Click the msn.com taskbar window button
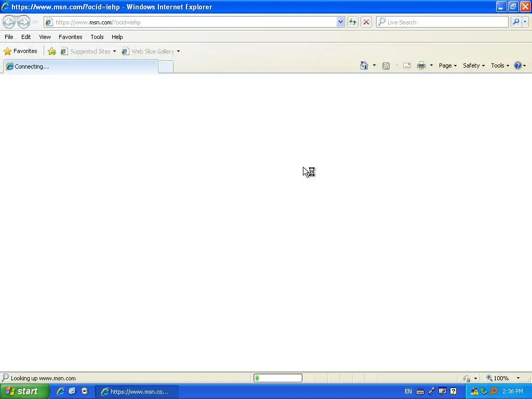The height and width of the screenshot is (399, 532). point(136,392)
